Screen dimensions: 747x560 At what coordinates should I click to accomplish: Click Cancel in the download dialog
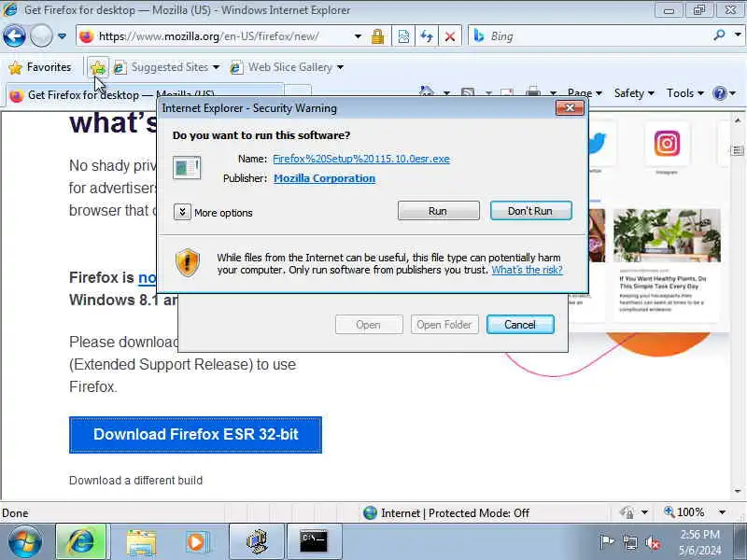[520, 325]
